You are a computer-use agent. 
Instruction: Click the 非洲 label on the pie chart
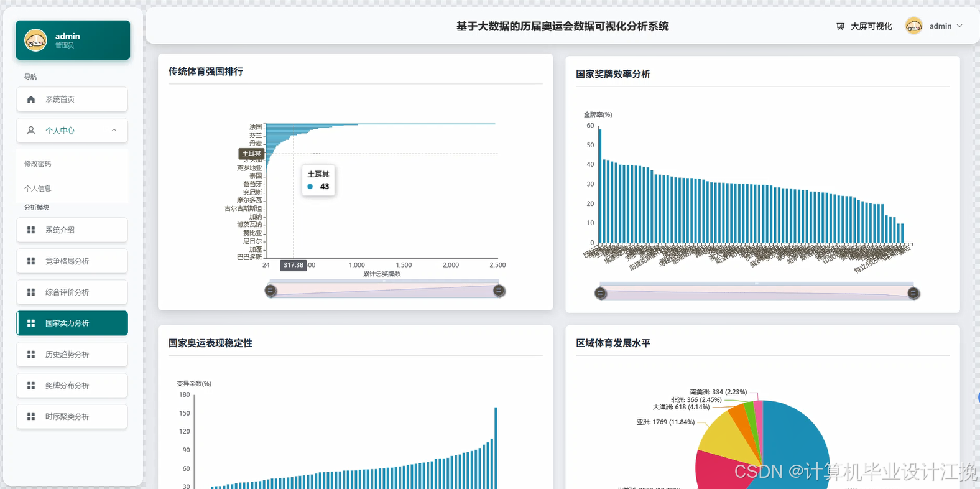(696, 399)
